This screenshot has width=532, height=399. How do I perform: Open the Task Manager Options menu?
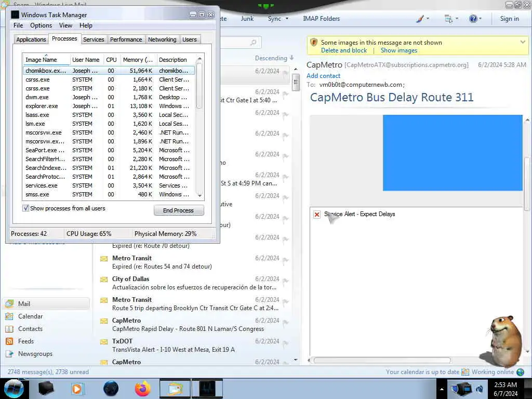point(41,25)
